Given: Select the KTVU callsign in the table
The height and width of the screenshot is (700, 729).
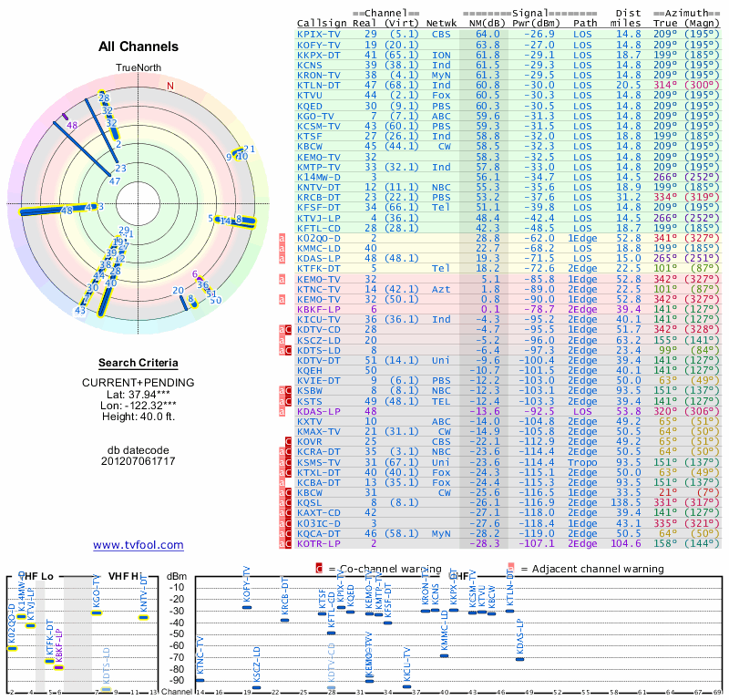Looking at the screenshot, I should click(309, 96).
